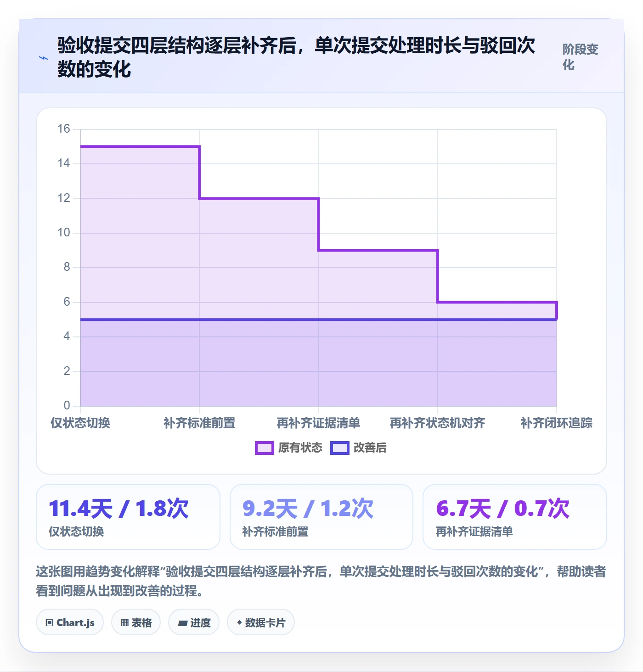Click the stat value 11.4天 / 1.8次

click(119, 509)
